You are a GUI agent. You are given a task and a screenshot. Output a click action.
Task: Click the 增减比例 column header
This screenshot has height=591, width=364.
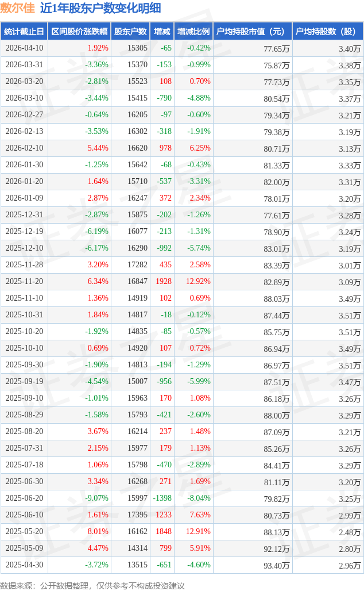[193, 32]
